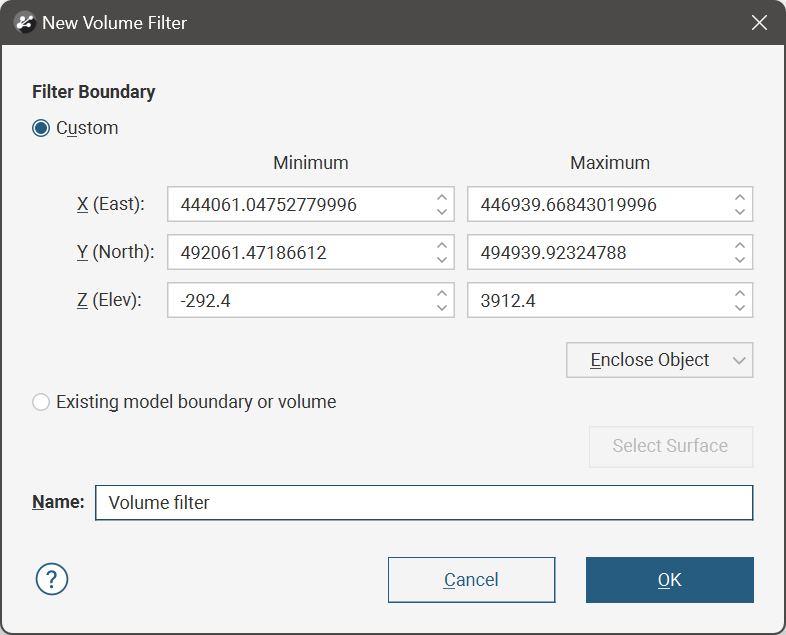Close the New Volume Filter dialog
The height and width of the screenshot is (635, 786).
point(759,22)
